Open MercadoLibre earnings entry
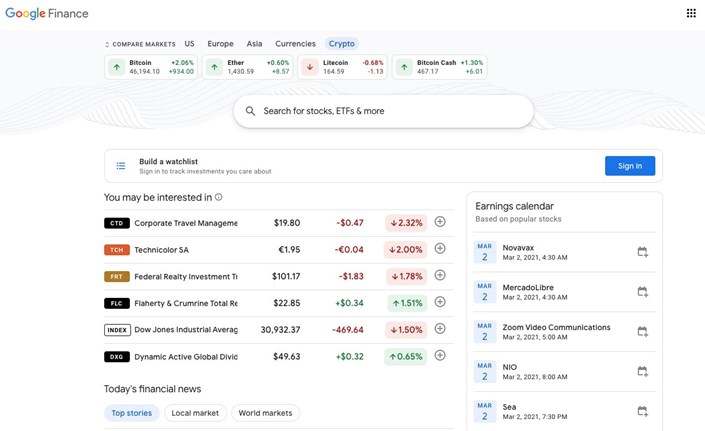 564,292
